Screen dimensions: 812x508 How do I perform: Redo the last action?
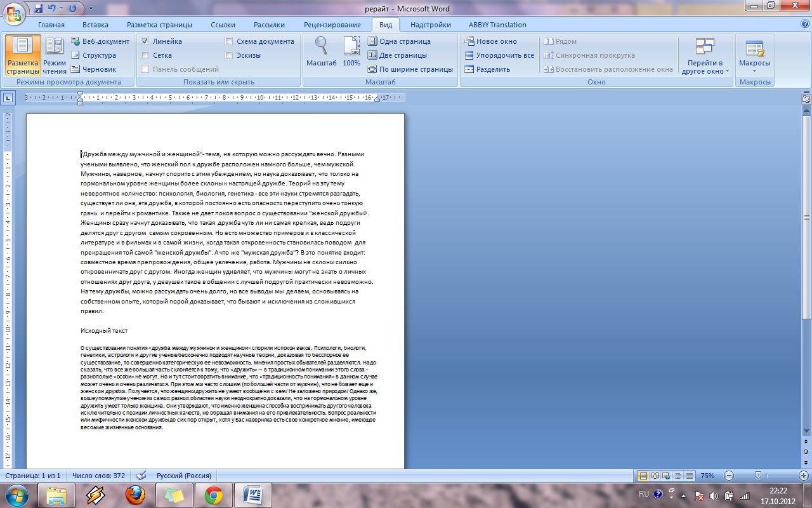[72, 8]
